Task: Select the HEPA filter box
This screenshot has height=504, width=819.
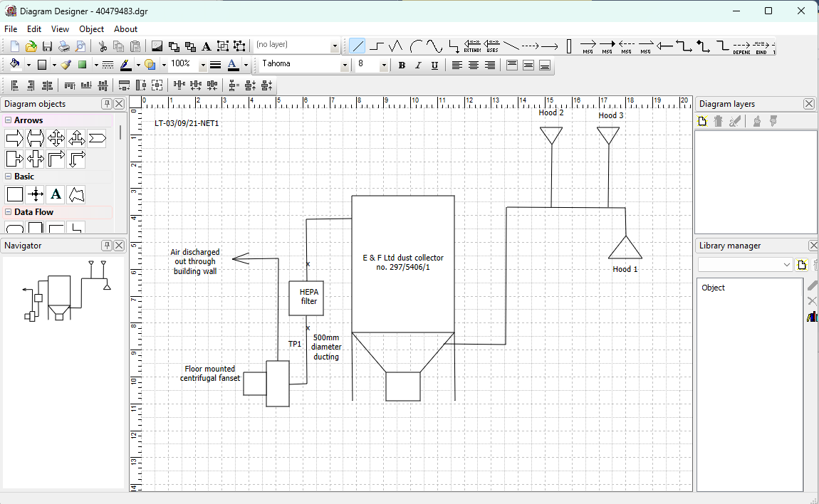Action: (306, 298)
